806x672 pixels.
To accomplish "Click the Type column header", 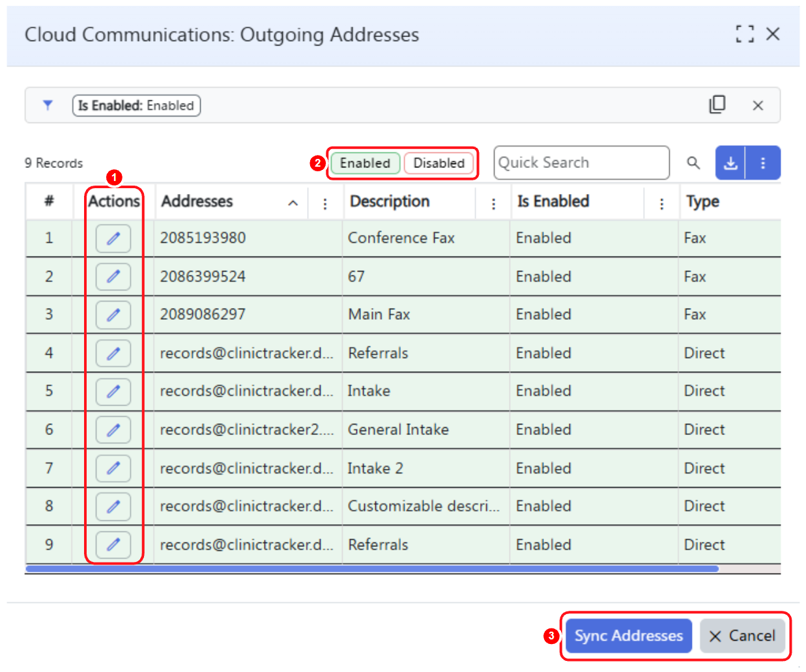I will point(702,201).
